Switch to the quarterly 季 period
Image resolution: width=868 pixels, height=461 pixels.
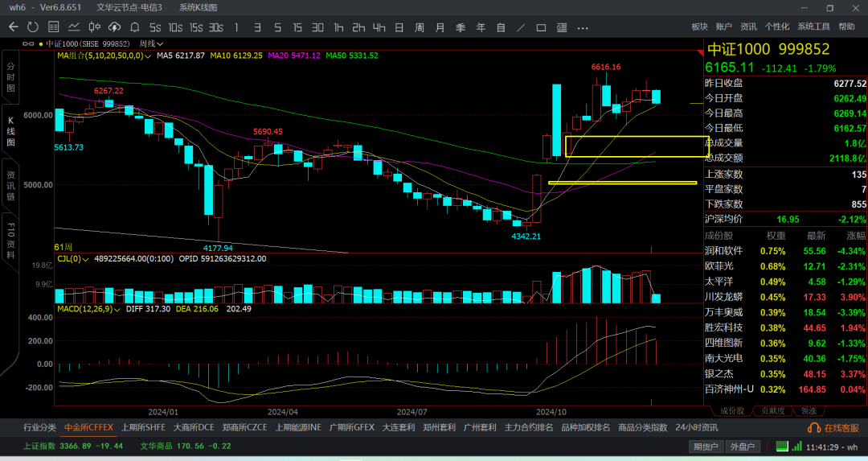[461, 27]
